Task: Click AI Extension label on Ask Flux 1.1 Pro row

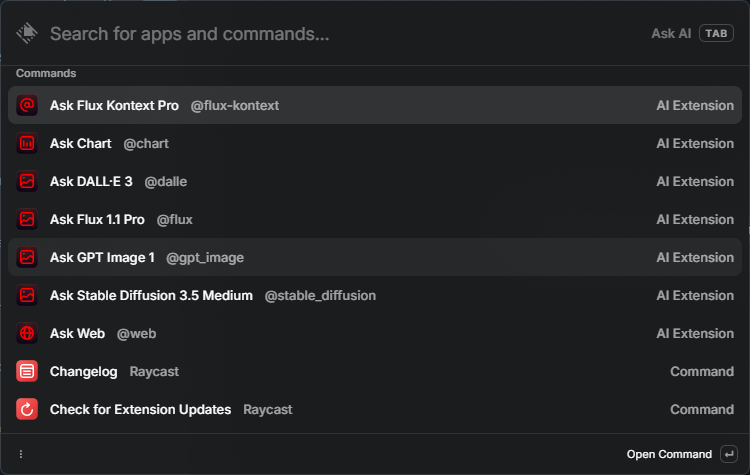Action: [x=695, y=219]
